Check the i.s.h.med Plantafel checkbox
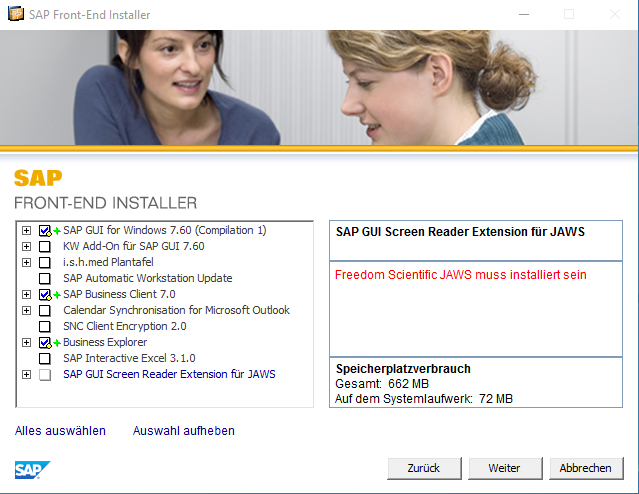This screenshot has width=639, height=494. click(44, 262)
